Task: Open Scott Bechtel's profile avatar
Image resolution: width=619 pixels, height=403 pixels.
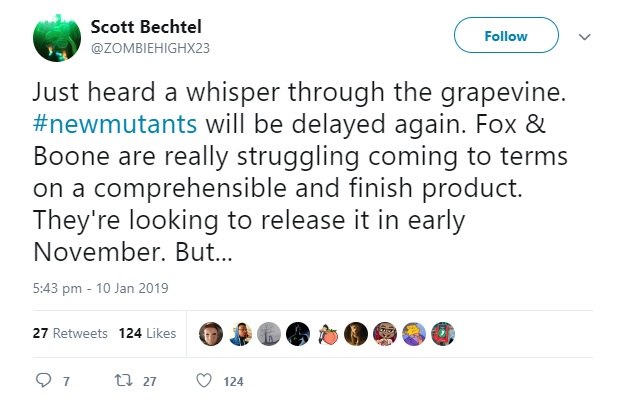Action: [x=57, y=37]
